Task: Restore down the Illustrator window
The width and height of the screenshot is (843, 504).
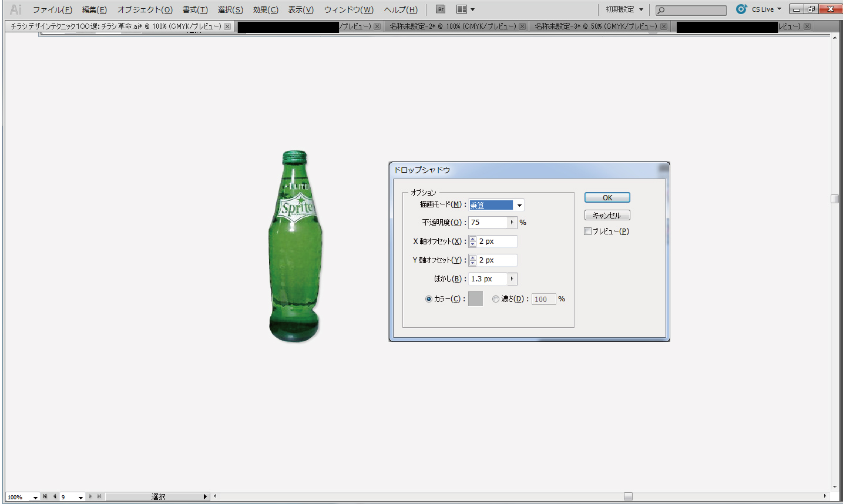Action: [811, 9]
